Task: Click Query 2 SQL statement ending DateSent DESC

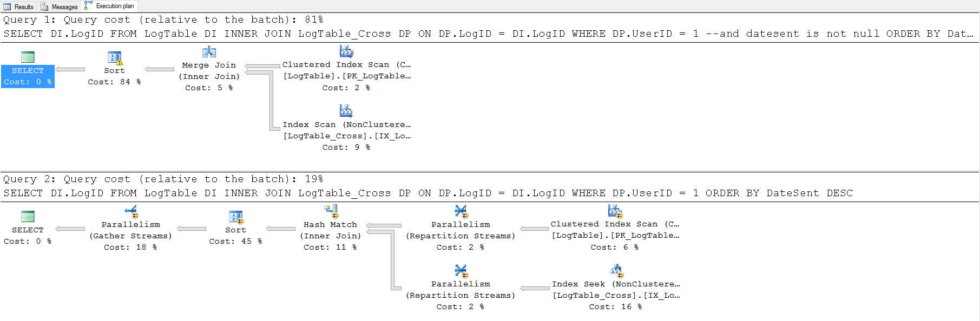Action: click(x=428, y=193)
